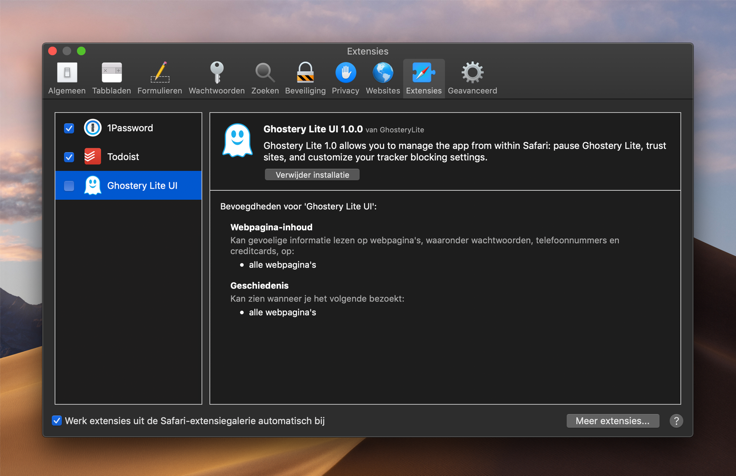Open the Beveiliging padlock pane
Viewport: 736px width, 476px height.
coord(305,78)
